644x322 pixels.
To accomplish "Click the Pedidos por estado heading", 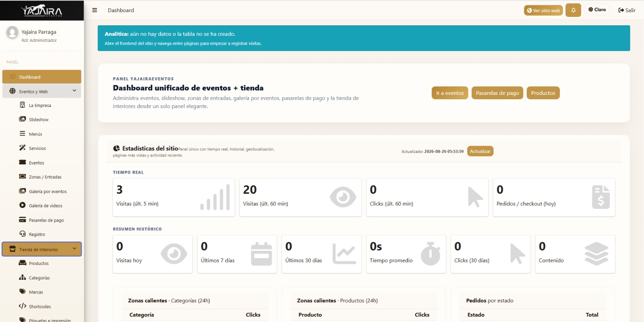I will (x=490, y=300).
